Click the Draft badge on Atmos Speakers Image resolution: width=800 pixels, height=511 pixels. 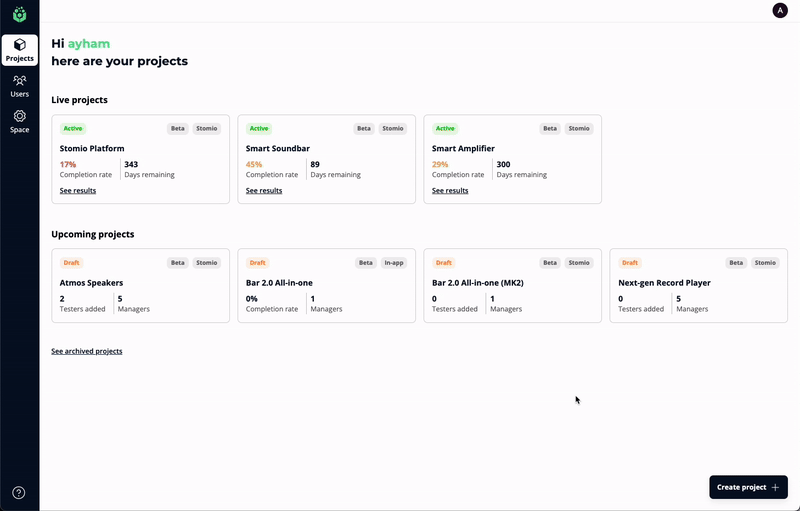[x=72, y=263]
